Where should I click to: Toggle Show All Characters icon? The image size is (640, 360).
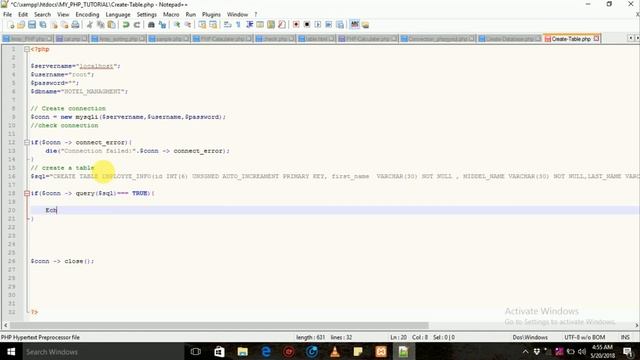click(238, 25)
